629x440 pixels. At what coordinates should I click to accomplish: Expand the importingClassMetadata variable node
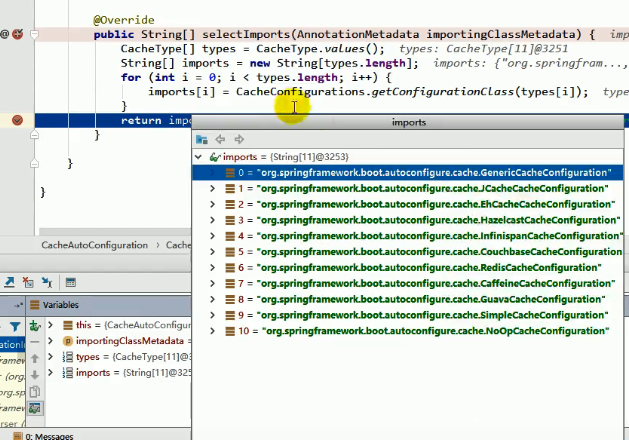pos(51,341)
